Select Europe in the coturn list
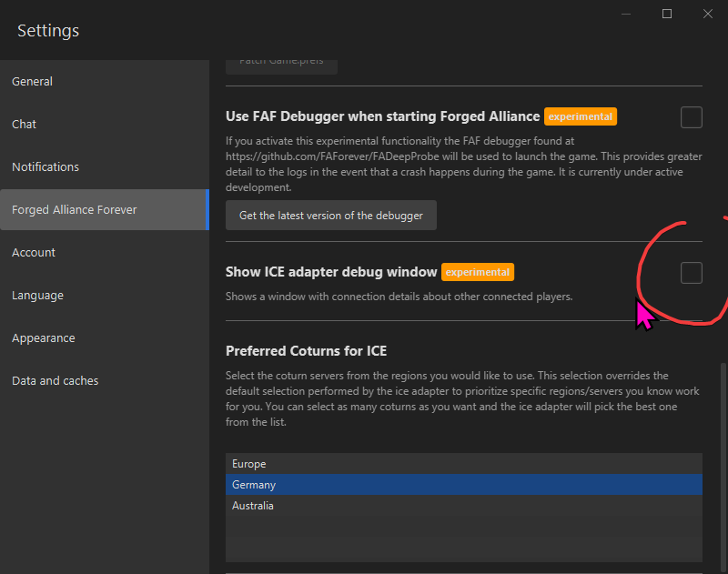728x574 pixels. [464, 464]
